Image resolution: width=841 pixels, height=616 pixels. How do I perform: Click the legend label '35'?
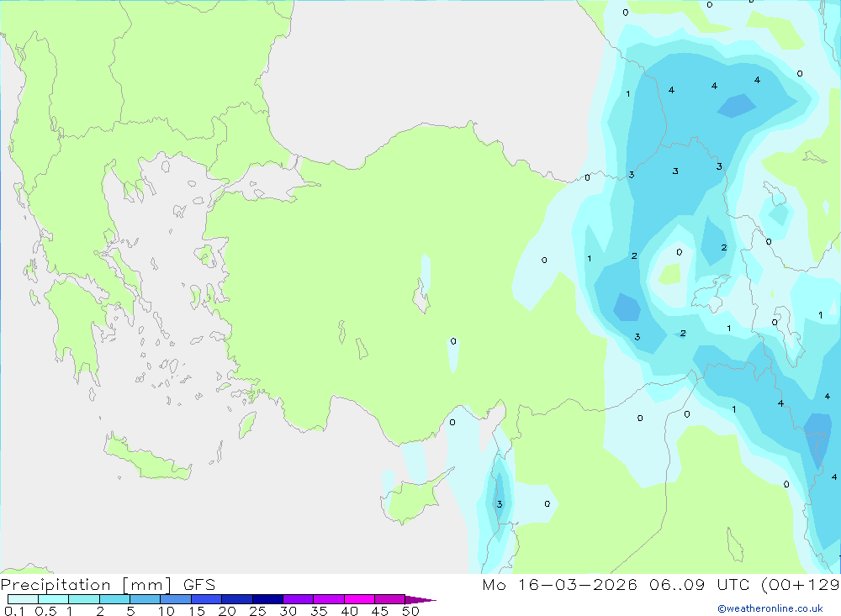319,611
